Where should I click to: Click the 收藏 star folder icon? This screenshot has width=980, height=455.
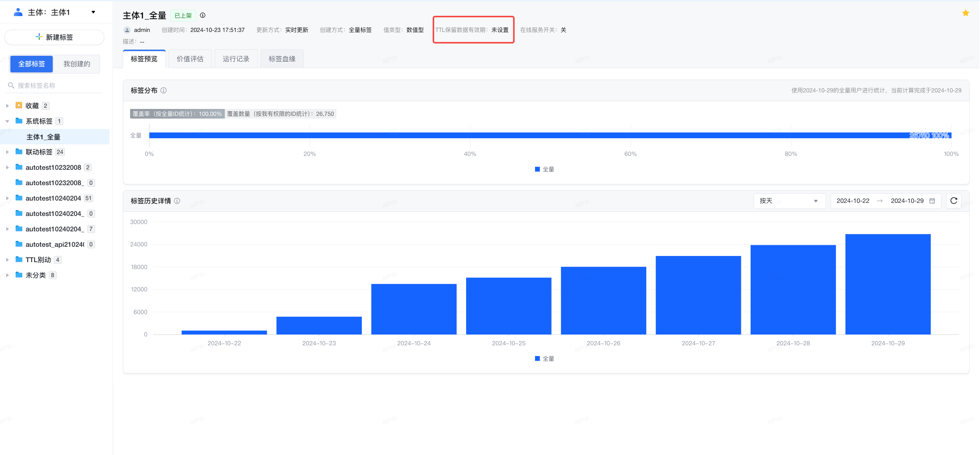pyautogui.click(x=18, y=105)
